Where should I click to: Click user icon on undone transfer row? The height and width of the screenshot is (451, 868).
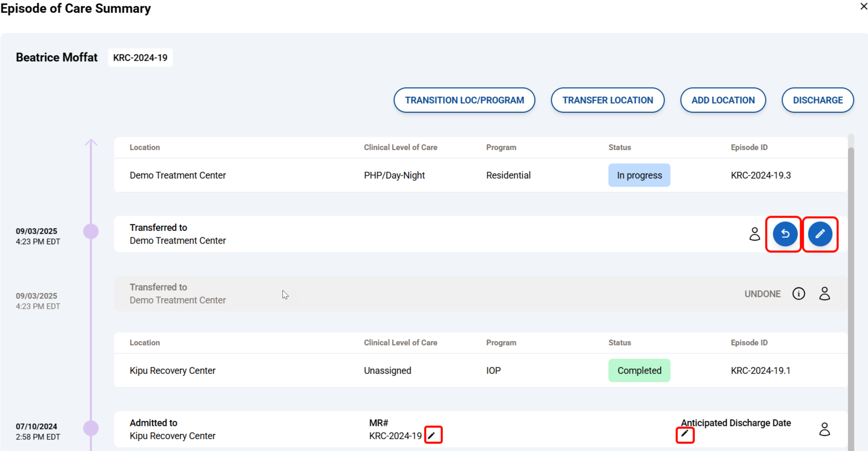tap(825, 294)
